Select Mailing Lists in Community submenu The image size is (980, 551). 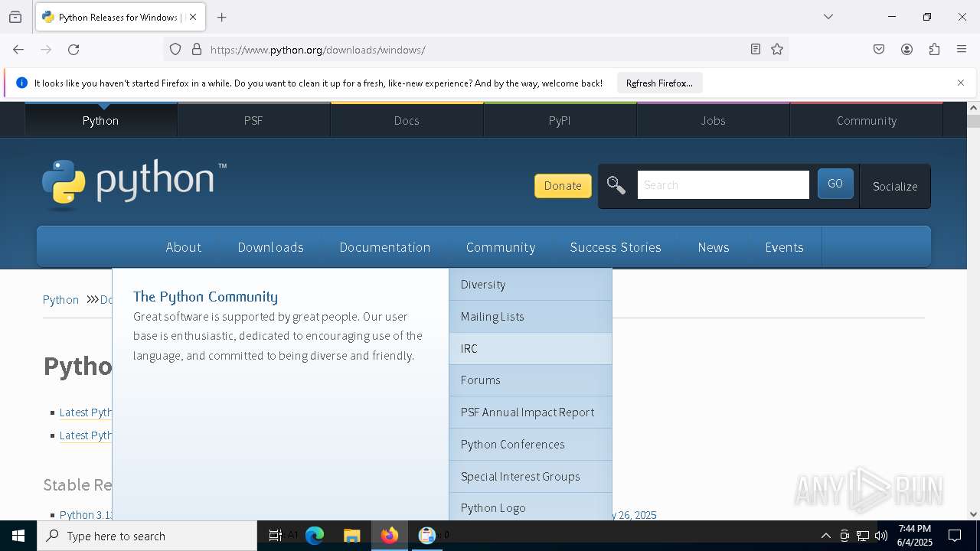point(531,316)
